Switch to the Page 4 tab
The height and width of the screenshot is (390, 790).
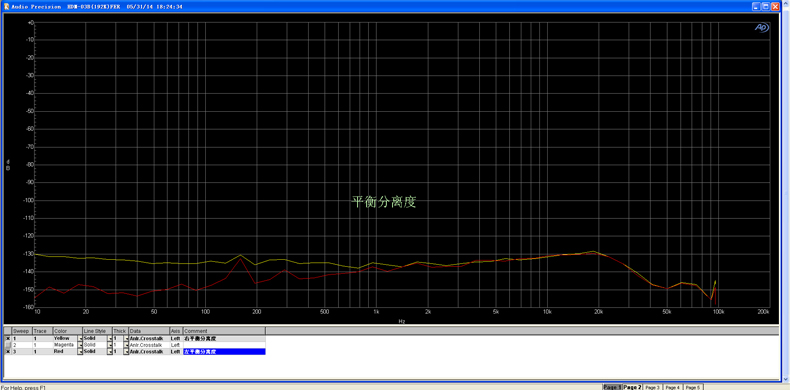[x=672, y=387]
